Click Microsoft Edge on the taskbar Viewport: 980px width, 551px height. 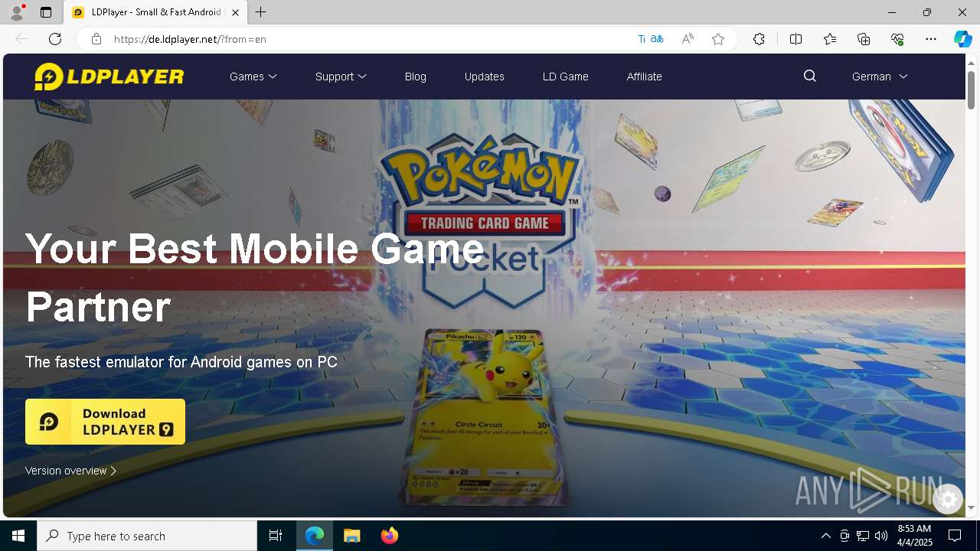(315, 536)
